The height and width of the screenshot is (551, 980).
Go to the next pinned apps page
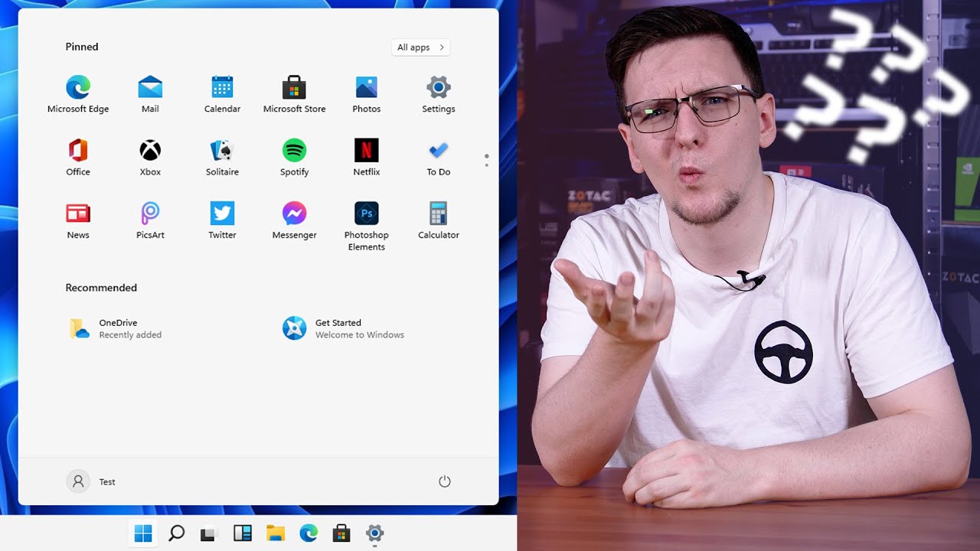coord(486,165)
